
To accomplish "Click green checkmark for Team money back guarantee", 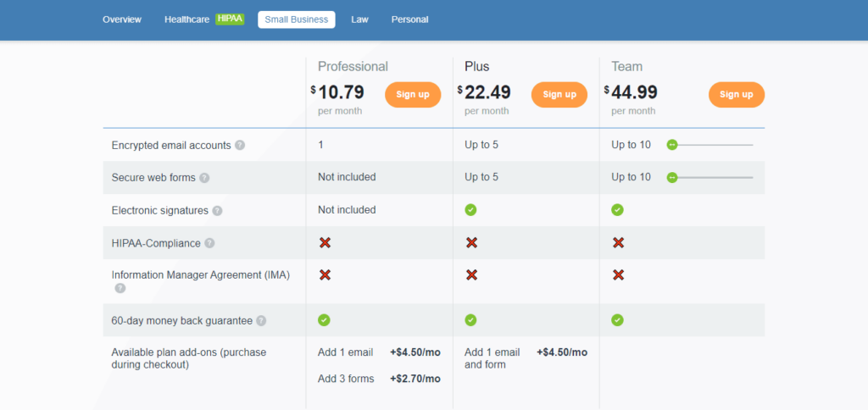I will click(617, 319).
